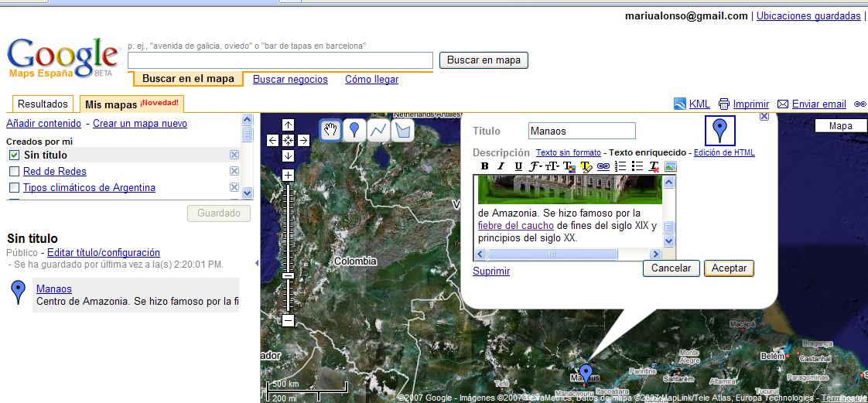Click description scrollbar down arrow
This screenshot has height=403, width=868.
click(668, 241)
